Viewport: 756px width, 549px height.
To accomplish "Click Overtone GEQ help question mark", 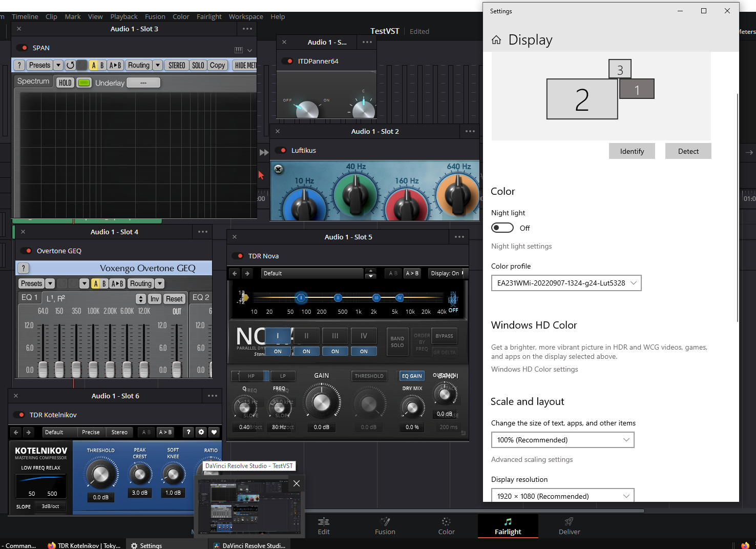I will pos(24,268).
